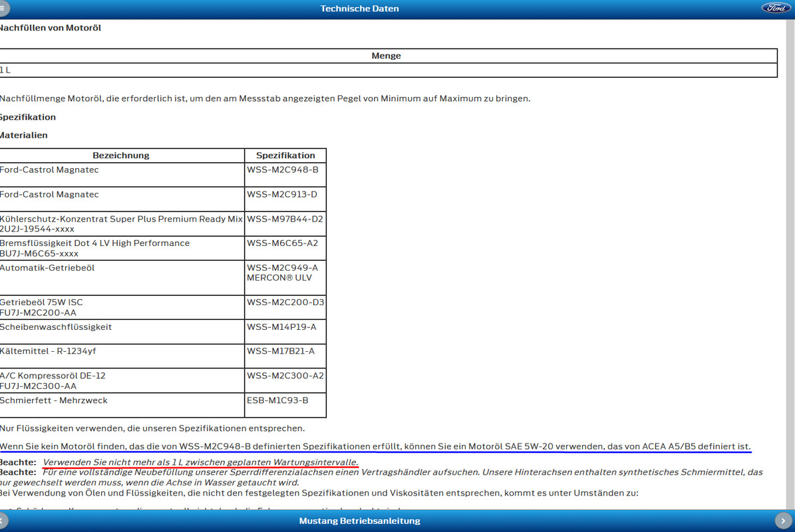Viewport: 795px width, 532px height.
Task: Click the 'Nachfüllmenge Motoröl' explanation sentence
Action: point(265,98)
